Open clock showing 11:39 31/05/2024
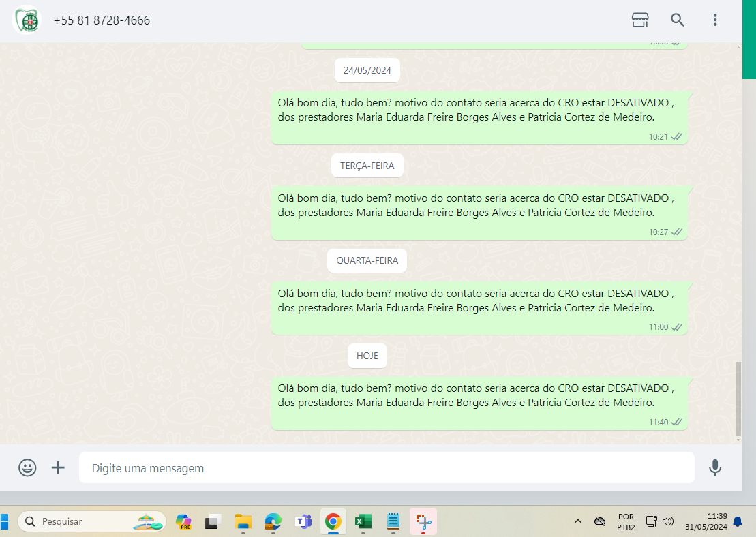 [x=706, y=521]
